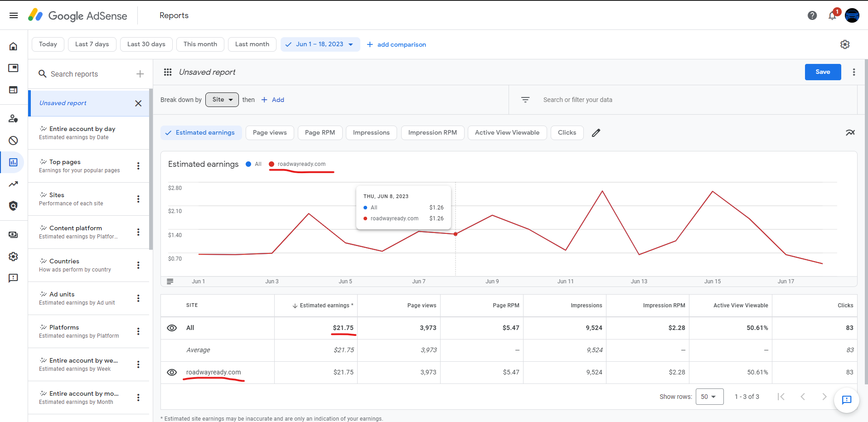Viewport: 868px width, 422px height.
Task: Open notifications bell
Action: coord(832,15)
